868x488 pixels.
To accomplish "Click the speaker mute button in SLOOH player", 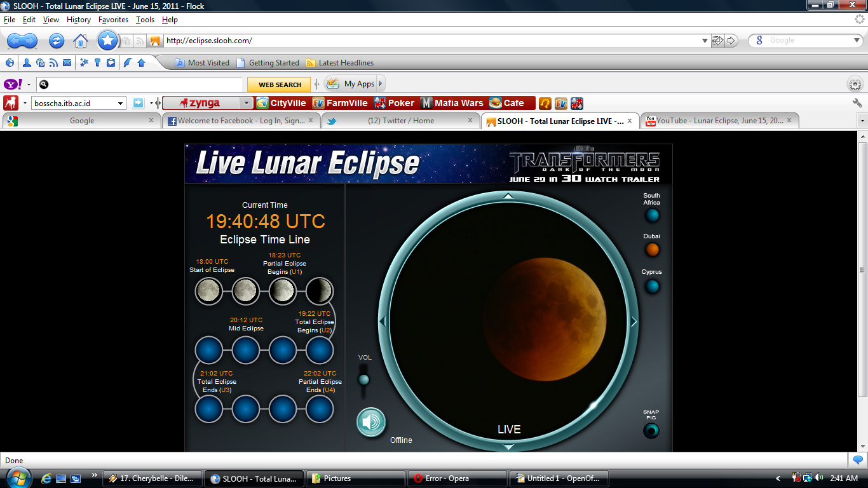I will (371, 423).
